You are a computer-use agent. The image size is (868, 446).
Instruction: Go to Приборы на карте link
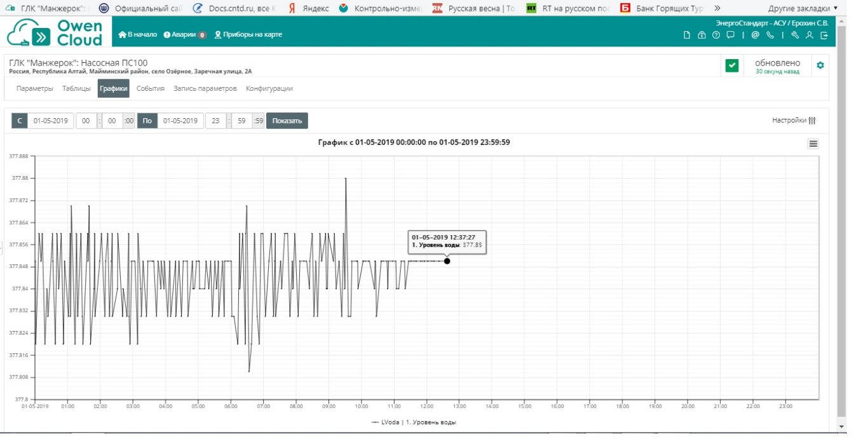click(x=248, y=35)
